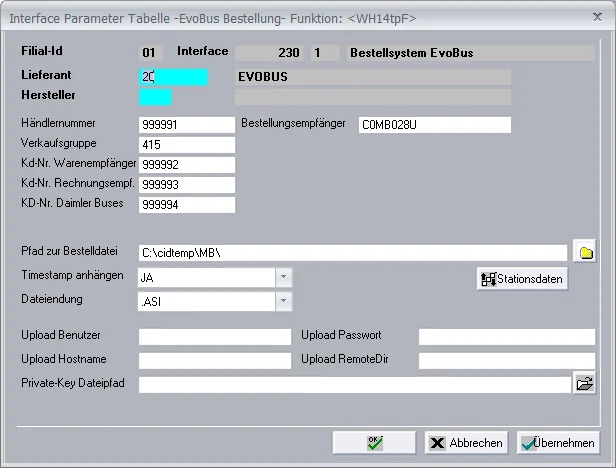This screenshot has width=616, height=468.
Task: Click Übernehmen to apply settings
Action: (558, 443)
